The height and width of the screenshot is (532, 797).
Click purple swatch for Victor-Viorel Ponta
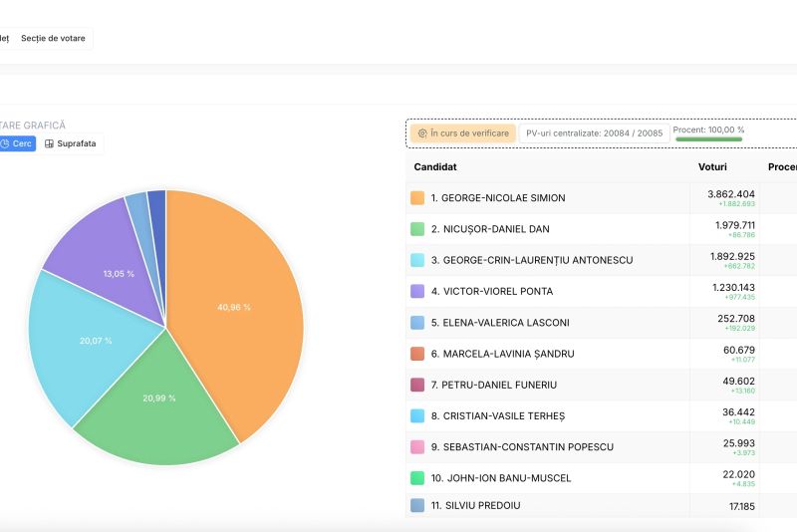[x=417, y=291]
